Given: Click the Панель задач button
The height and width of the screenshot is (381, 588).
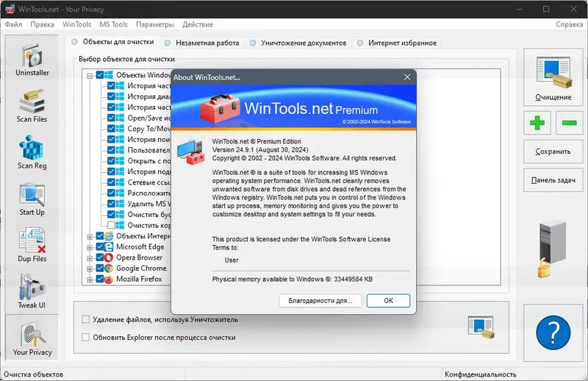Looking at the screenshot, I should point(553,180).
